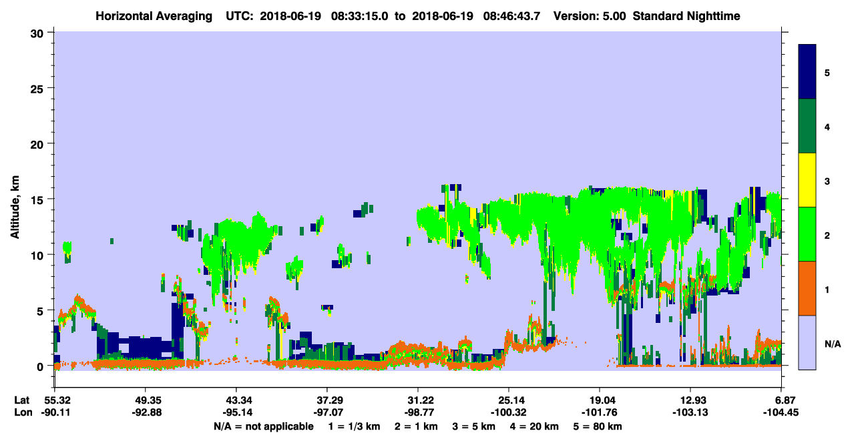This screenshot has width=868, height=445.
Task: Click the 'N/A = not applicable' key text
Action: pyautogui.click(x=263, y=426)
